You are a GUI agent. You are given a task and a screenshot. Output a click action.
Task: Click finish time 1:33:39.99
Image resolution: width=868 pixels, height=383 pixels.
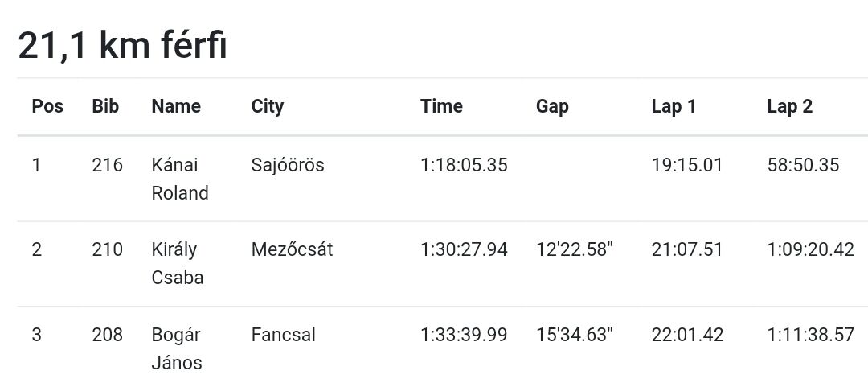464,335
